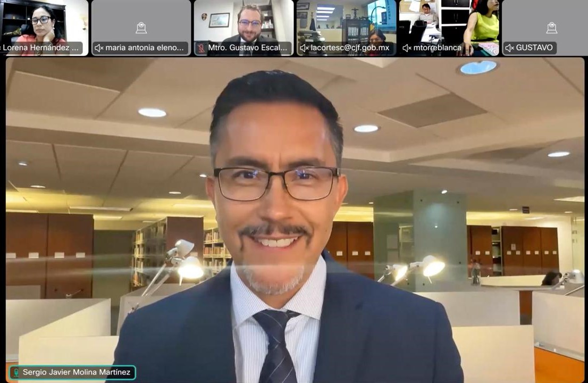Click green microphone icon of Sergio Javier Molina
This screenshot has height=383, width=588.
16,372
